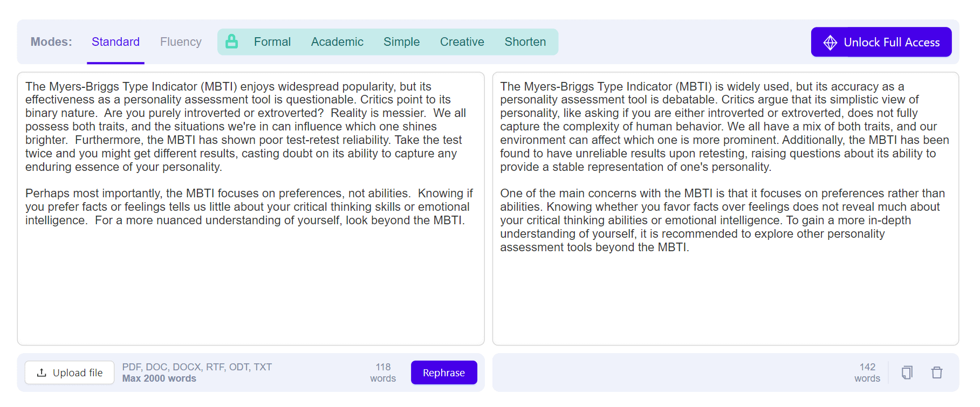Image resolution: width=980 pixels, height=407 pixels.
Task: Select the Fluency mode tab
Action: [x=181, y=42]
